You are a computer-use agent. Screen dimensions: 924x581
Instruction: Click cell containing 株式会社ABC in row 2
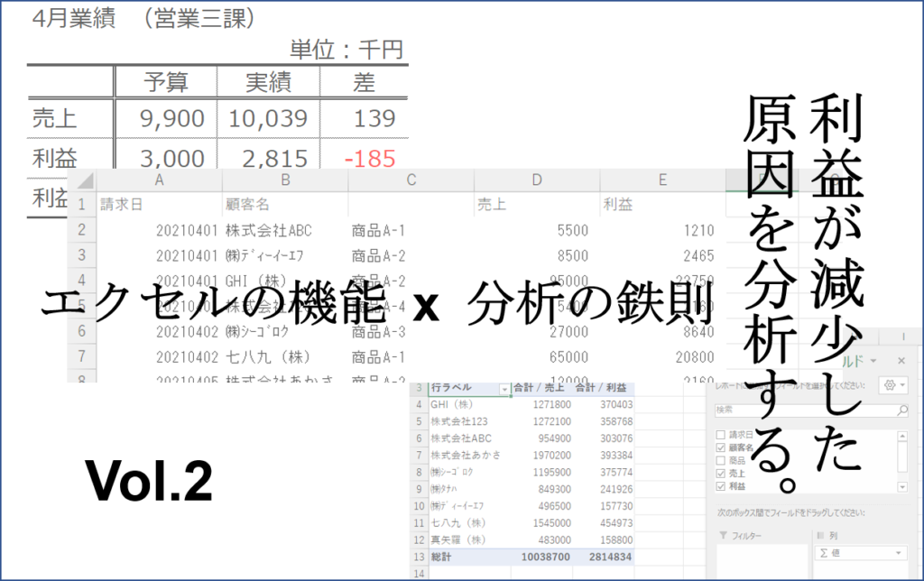tap(269, 230)
